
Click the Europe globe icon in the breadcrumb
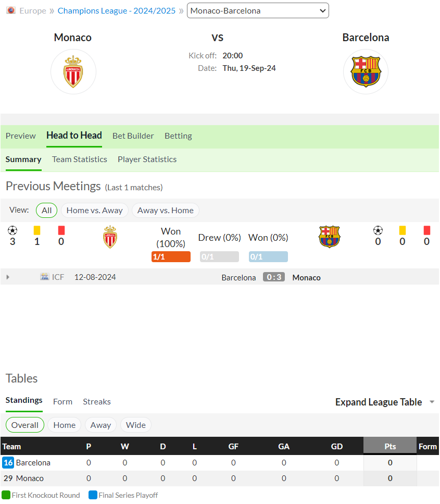tap(11, 10)
